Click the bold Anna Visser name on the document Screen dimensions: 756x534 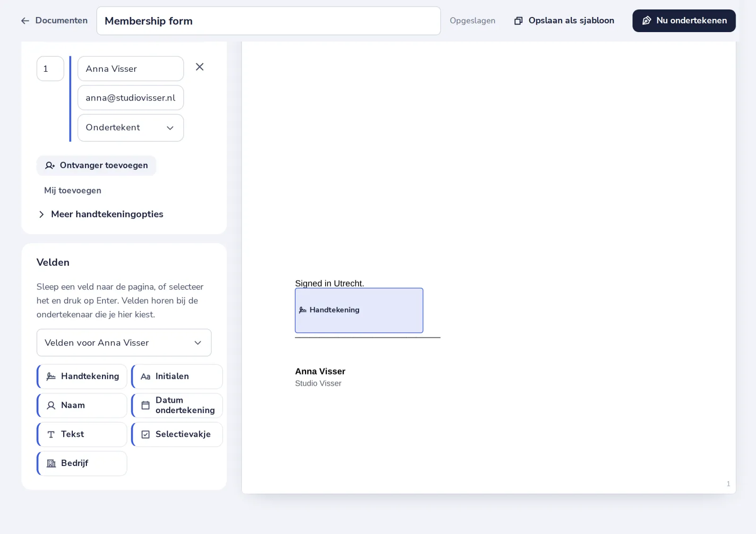320,372
